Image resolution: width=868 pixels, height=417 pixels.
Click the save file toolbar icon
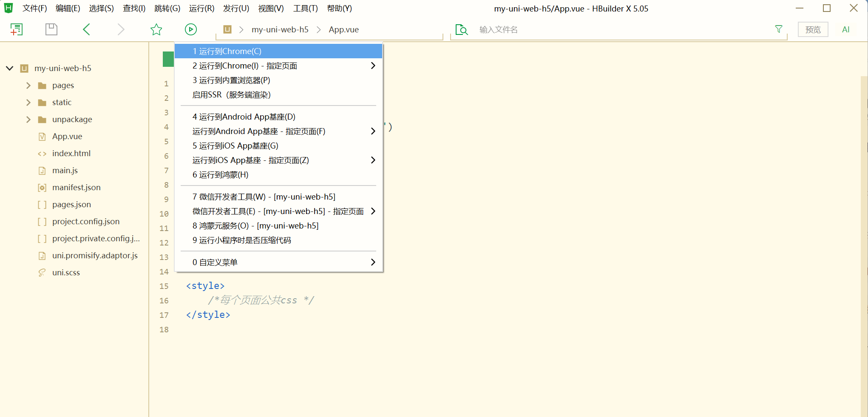(51, 29)
